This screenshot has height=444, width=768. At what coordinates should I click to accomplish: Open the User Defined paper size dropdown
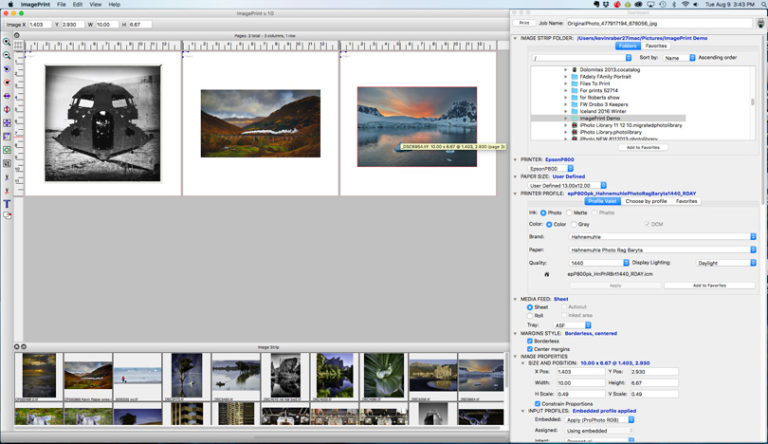tap(568, 186)
